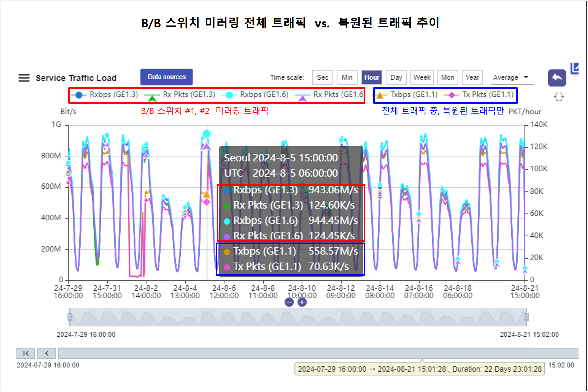Zoom out with the minus circle button
This screenshot has width=588, height=392.
click(x=289, y=302)
